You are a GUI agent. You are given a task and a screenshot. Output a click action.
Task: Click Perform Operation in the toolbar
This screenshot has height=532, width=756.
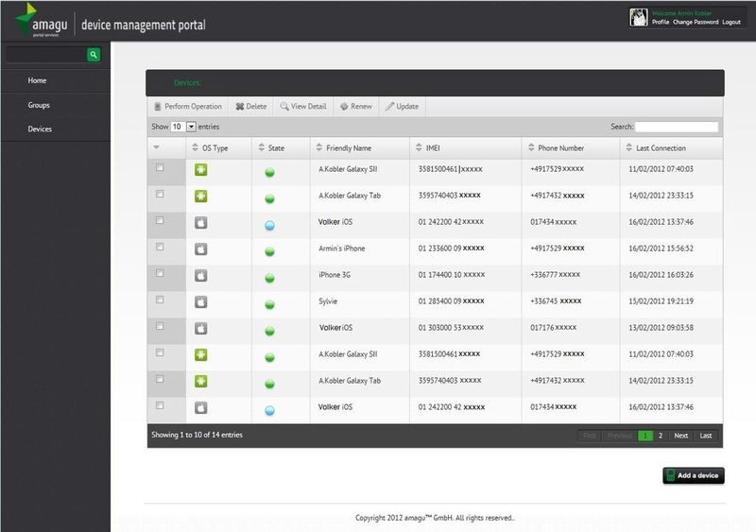pyautogui.click(x=188, y=106)
